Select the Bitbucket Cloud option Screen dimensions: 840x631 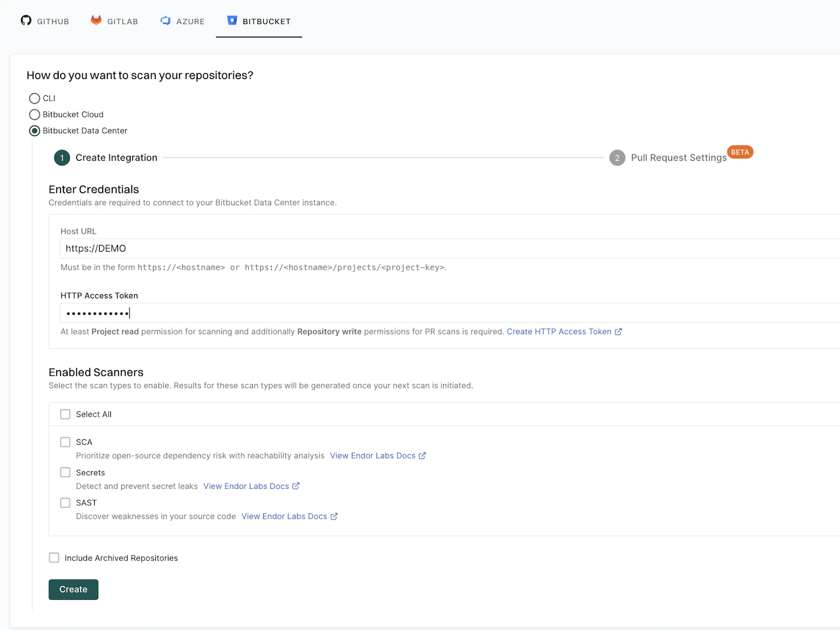point(34,114)
